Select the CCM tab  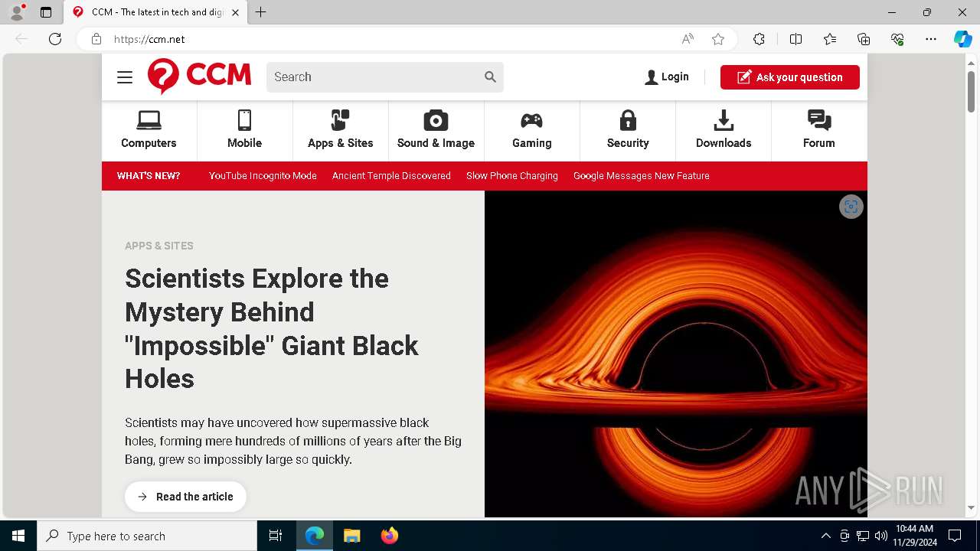(156, 12)
